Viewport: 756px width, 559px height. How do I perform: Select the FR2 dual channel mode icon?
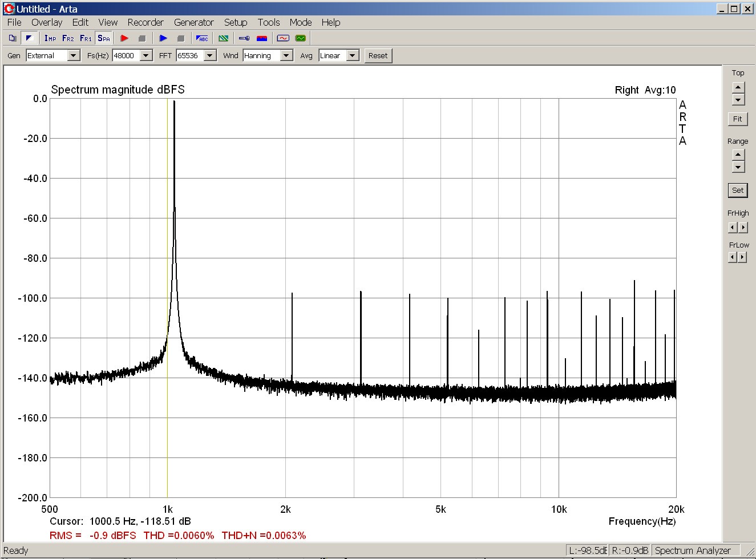(68, 38)
